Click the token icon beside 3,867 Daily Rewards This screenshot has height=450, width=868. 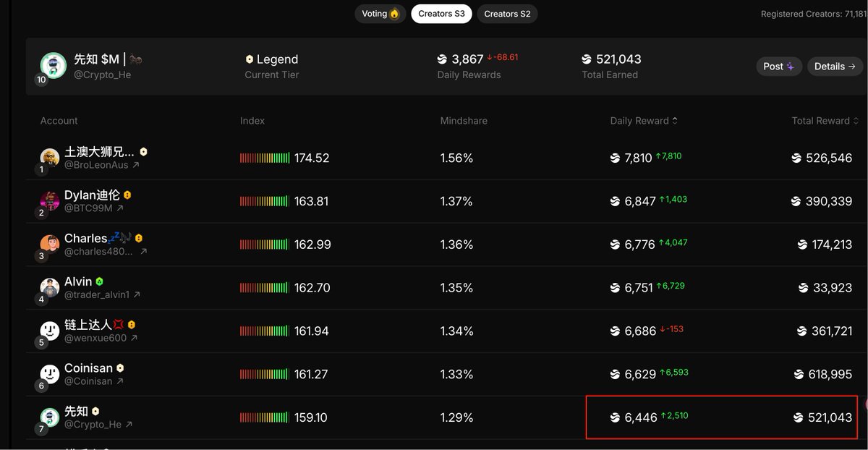(442, 59)
